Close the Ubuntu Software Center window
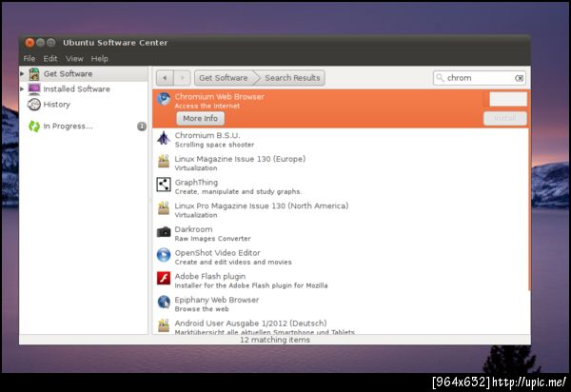The height and width of the screenshot is (392, 571). [30, 43]
